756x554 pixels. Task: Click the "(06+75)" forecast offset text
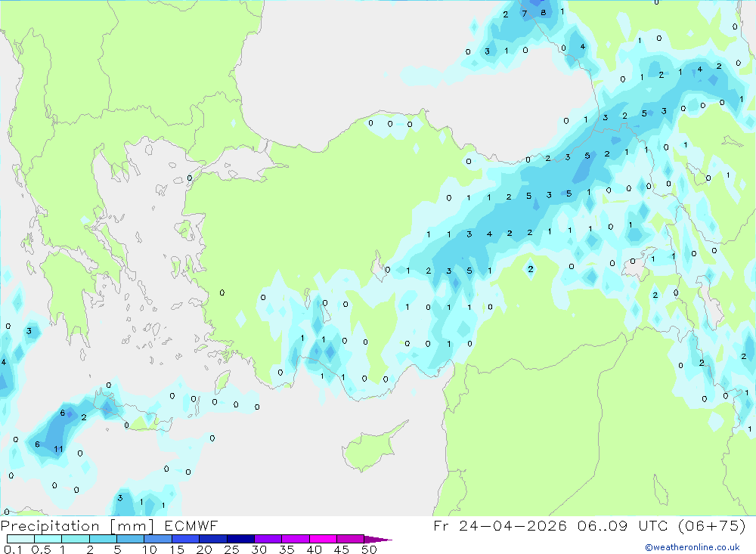tap(711, 525)
